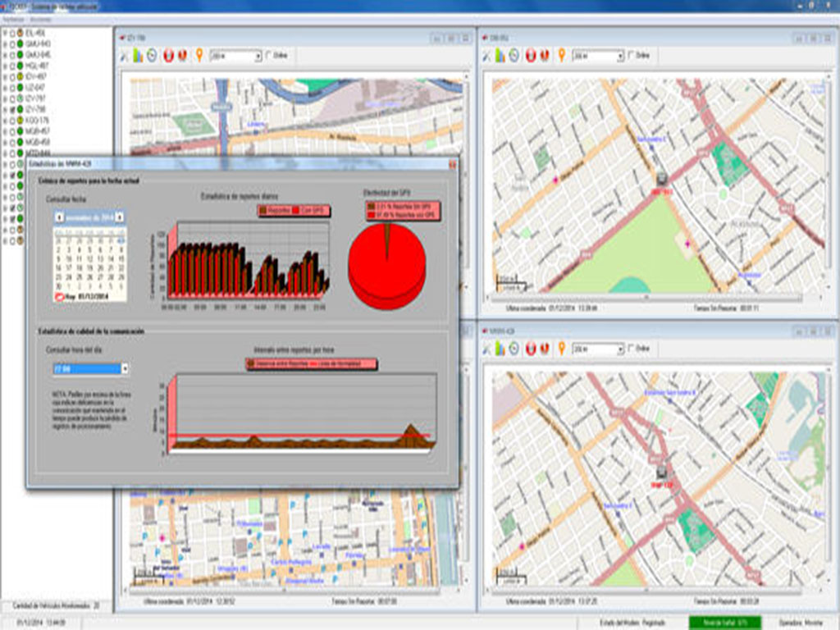Click the orange location pin in top-right map window
The image size is (840, 630).
coord(562,56)
